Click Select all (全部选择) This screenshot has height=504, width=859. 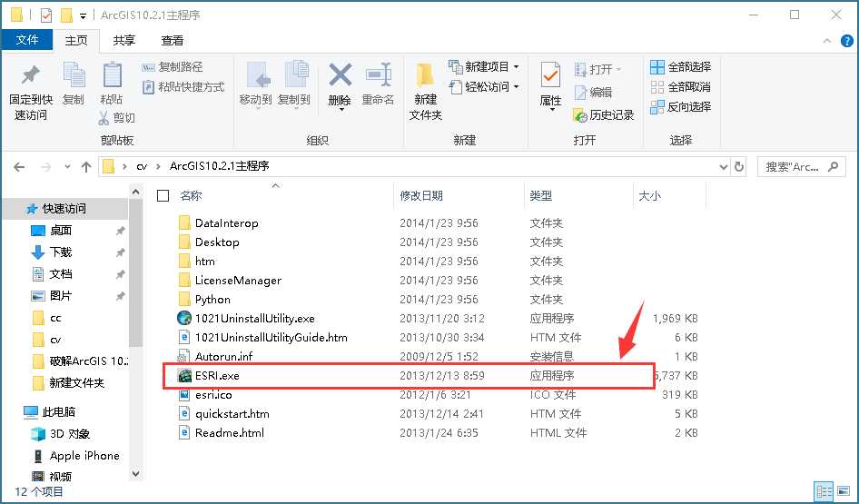(x=680, y=67)
